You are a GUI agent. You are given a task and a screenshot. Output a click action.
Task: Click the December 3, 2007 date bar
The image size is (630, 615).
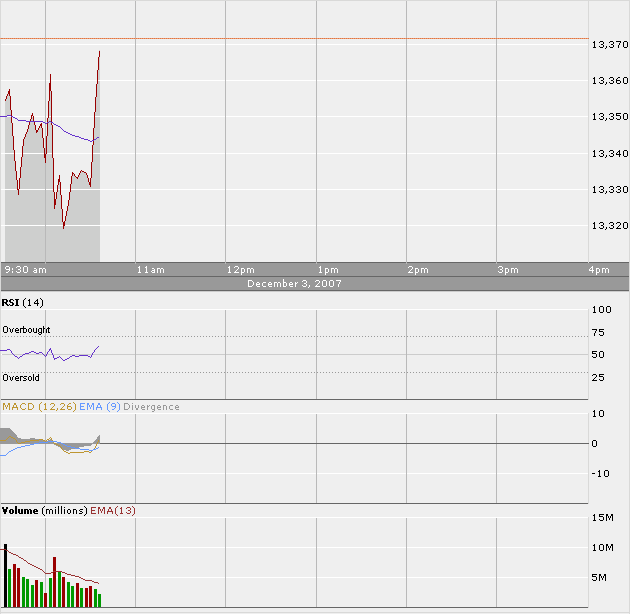tap(294, 284)
